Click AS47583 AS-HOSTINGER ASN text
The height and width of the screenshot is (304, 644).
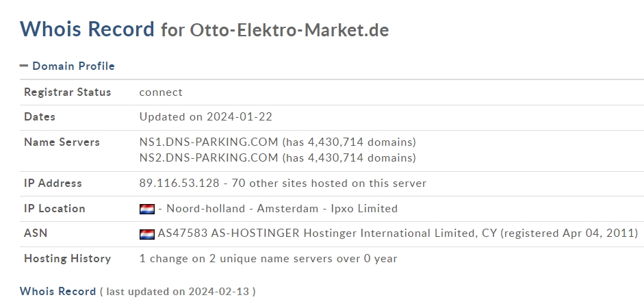pyautogui.click(x=229, y=233)
